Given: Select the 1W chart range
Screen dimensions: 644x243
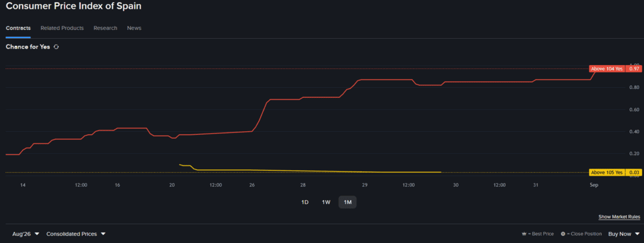Looking at the screenshot, I should (326, 202).
